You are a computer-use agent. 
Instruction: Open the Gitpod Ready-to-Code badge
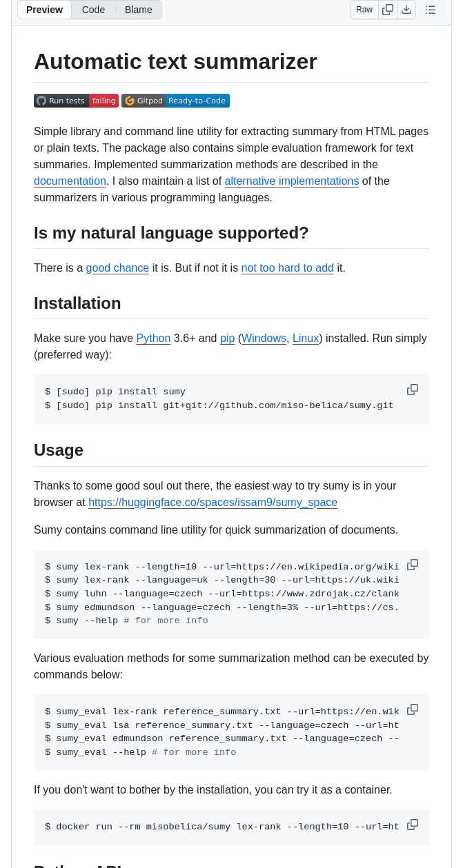[x=175, y=101]
